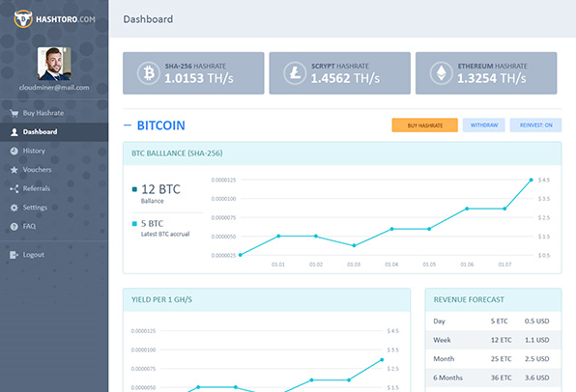The height and width of the screenshot is (392, 576).
Task: Click the Dashboard page title
Action: coord(148,19)
